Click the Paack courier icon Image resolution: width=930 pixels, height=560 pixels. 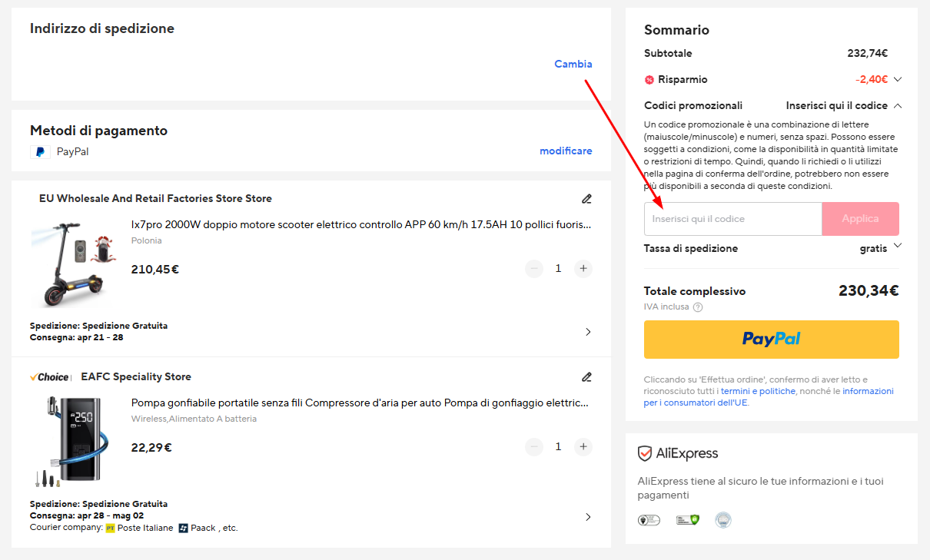coord(183,528)
